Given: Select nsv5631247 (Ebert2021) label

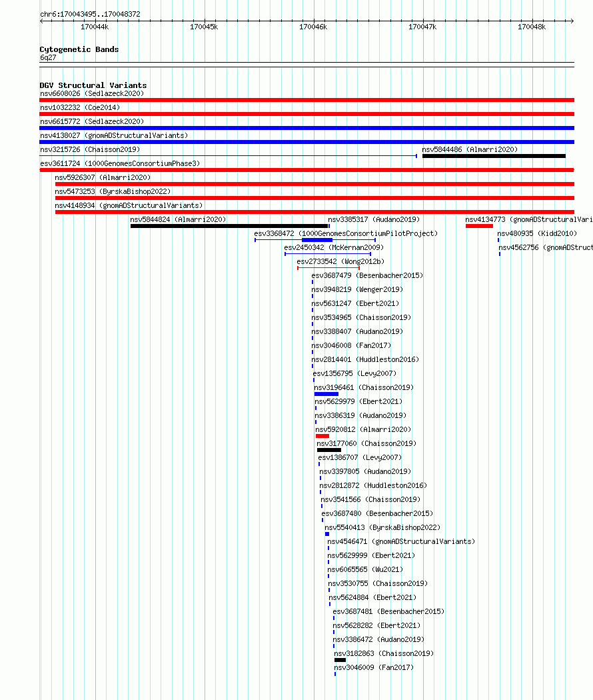Looking at the screenshot, I should pos(355,303).
